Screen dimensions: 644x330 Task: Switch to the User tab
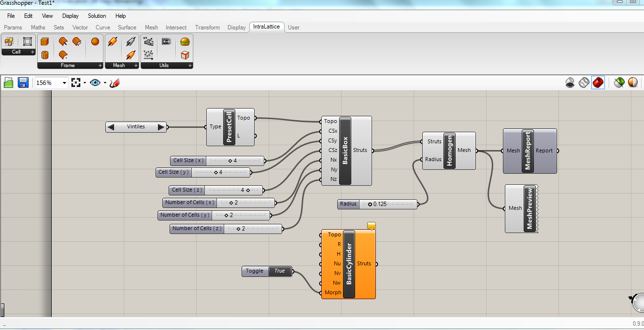pos(294,27)
